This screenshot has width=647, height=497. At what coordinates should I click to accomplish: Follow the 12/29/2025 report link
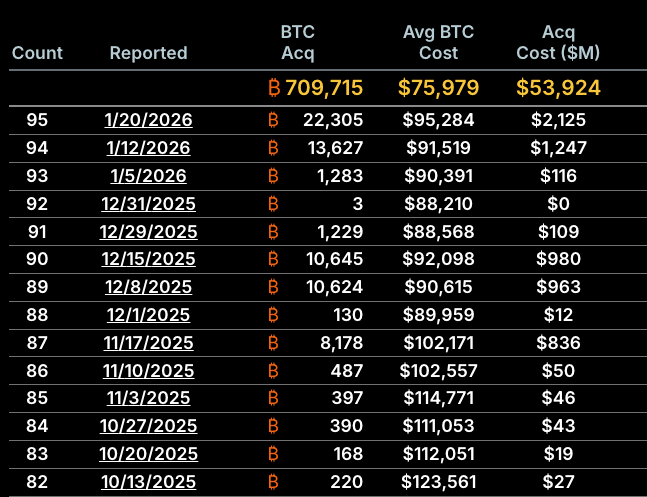coord(148,232)
